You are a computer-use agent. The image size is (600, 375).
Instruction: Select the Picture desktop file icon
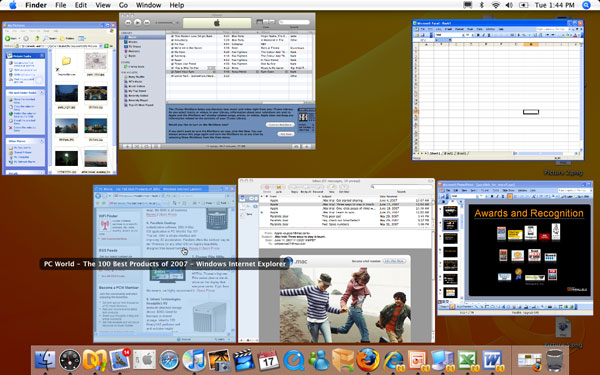click(x=563, y=328)
